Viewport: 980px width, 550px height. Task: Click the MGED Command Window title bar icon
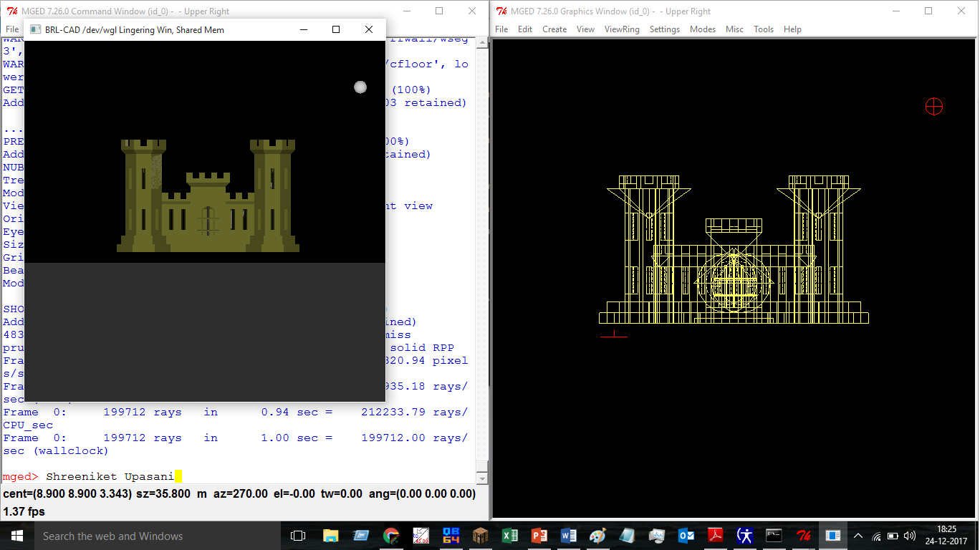11,11
